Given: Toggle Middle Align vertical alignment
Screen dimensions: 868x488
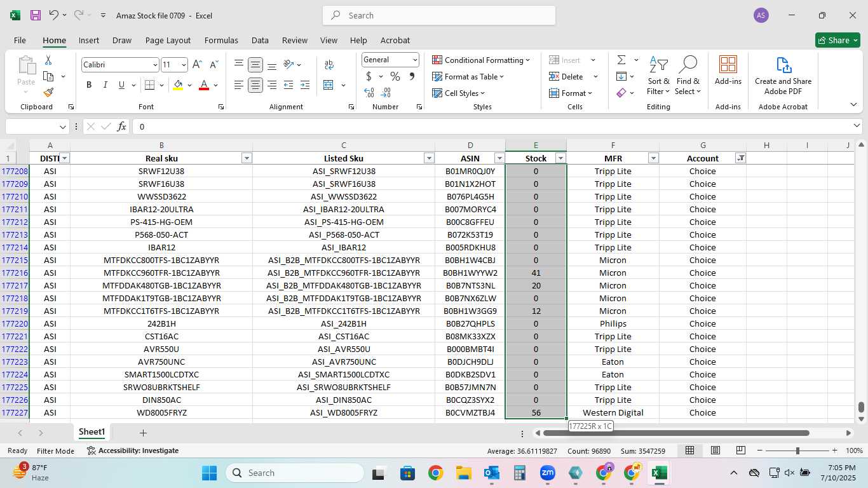Looking at the screenshot, I should [x=255, y=65].
